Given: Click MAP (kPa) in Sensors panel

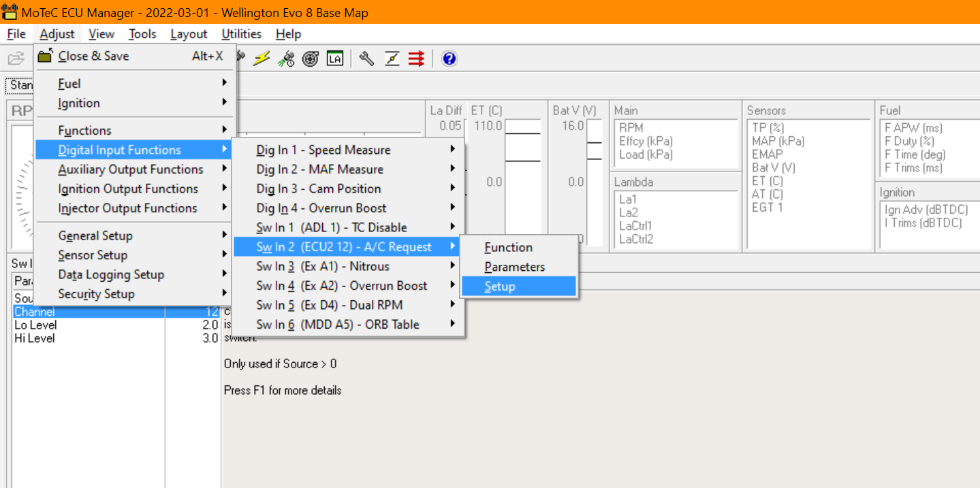Looking at the screenshot, I should (778, 142).
